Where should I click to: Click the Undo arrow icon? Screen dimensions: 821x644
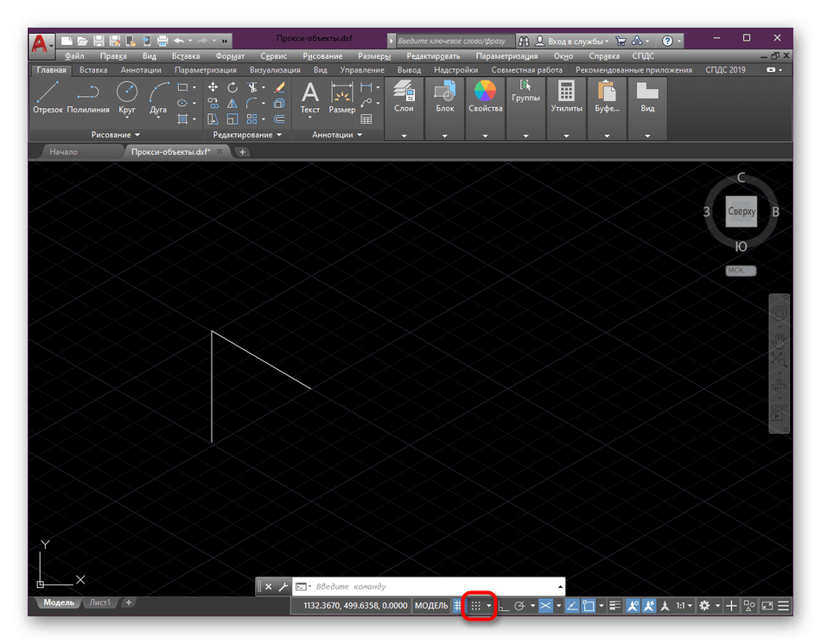point(179,41)
